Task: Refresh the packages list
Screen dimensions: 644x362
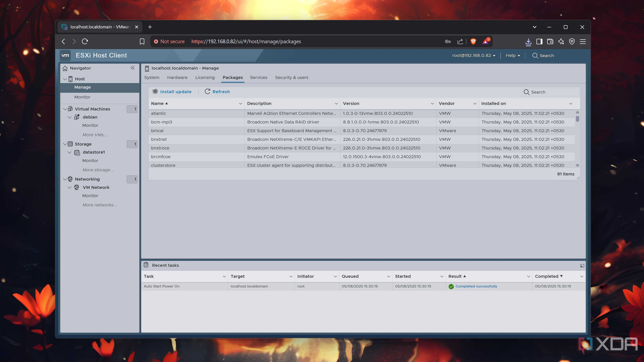Action: [x=217, y=92]
